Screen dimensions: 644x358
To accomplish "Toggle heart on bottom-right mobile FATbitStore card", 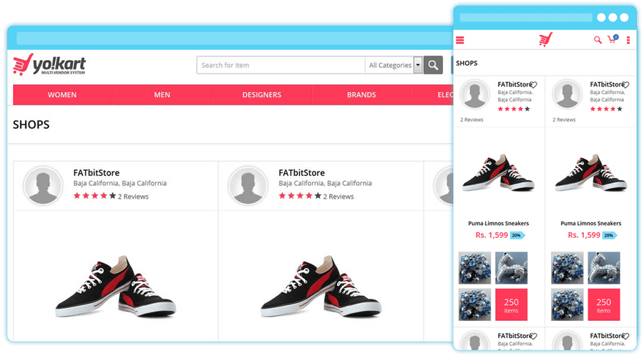I will tap(625, 337).
